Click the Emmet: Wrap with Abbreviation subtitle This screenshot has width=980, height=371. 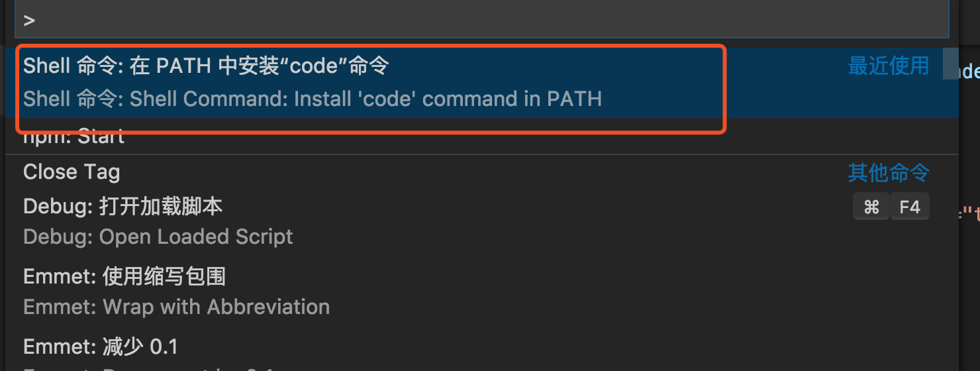coord(176,307)
